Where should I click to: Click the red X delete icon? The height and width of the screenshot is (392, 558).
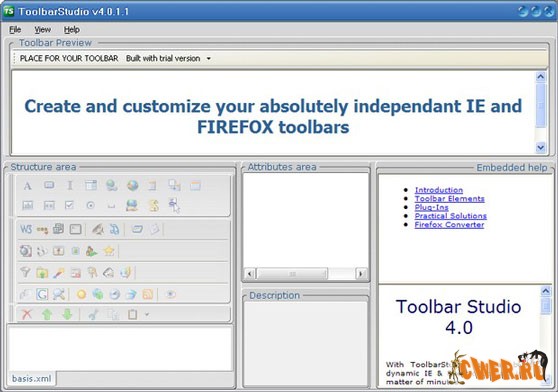point(27,314)
